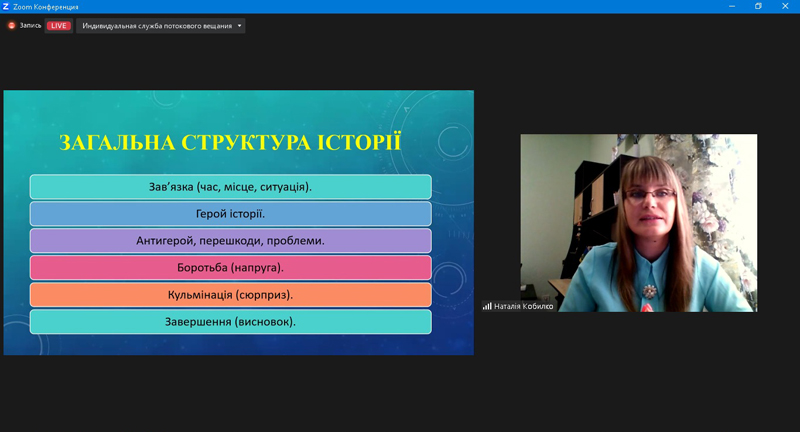Open the custom streaming service dropdown
Screen dimensions: 800x432
161,26
